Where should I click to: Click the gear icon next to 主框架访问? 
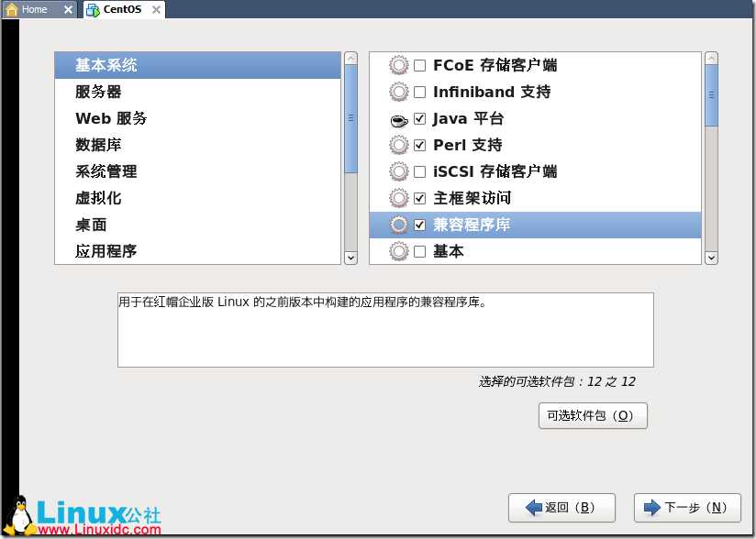pyautogui.click(x=399, y=197)
